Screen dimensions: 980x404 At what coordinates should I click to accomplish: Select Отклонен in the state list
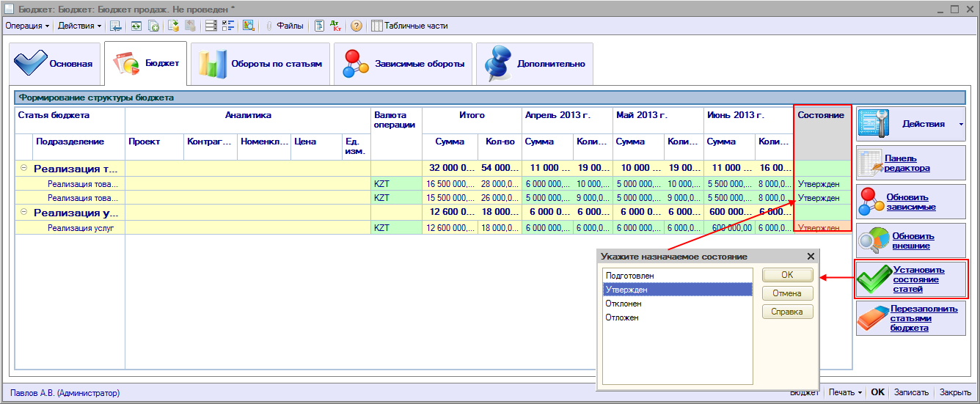coord(624,304)
